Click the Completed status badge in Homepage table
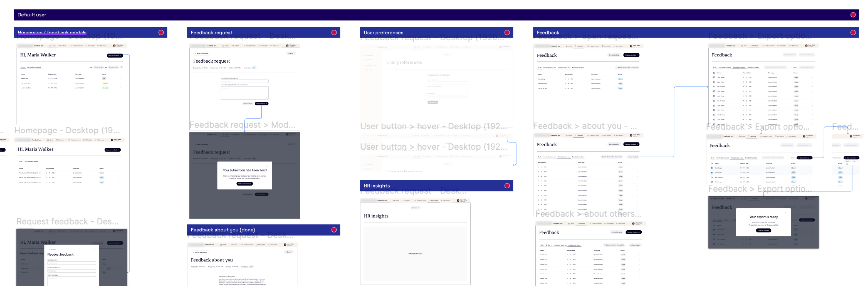This screenshot has height=286, width=868. pyautogui.click(x=105, y=88)
